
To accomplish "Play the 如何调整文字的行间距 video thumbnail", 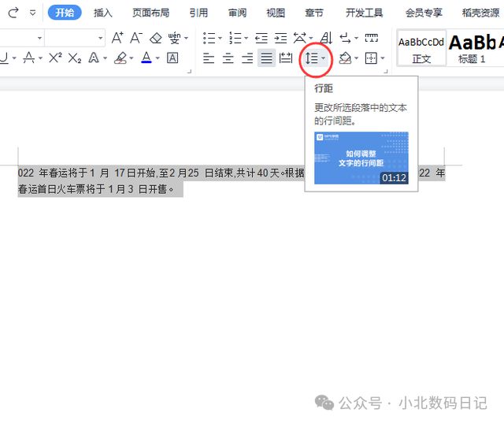I will [x=361, y=158].
